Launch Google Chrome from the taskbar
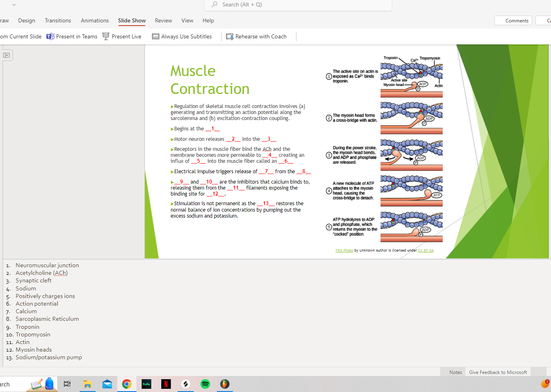 pos(127,384)
